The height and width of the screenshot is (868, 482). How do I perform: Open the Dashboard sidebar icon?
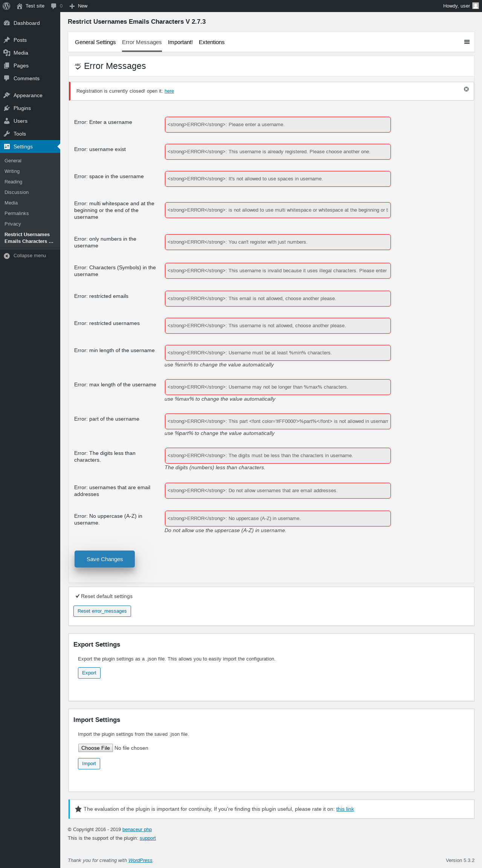[7, 23]
